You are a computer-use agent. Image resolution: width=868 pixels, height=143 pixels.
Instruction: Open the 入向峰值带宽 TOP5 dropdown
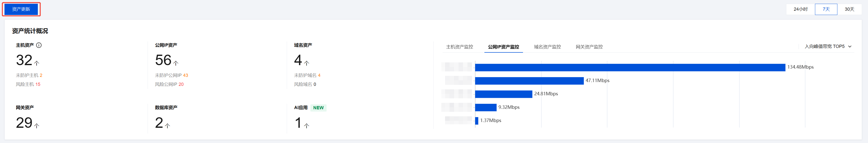[828, 47]
